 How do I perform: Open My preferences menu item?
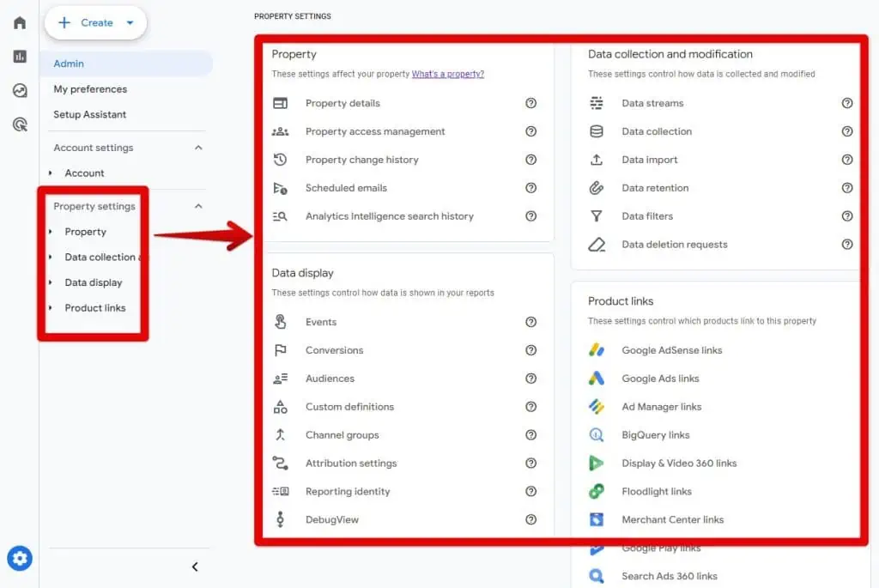(90, 89)
